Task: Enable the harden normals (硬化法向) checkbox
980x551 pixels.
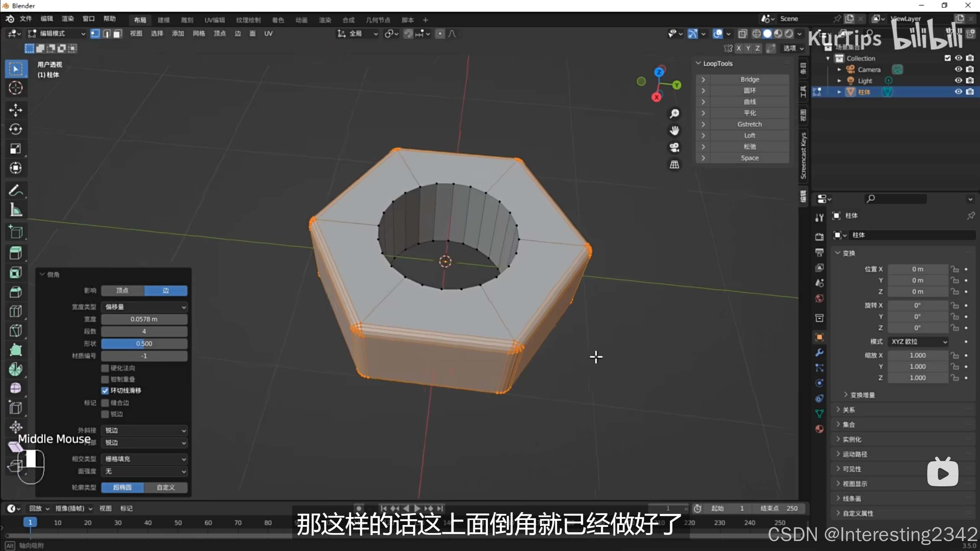Action: (105, 368)
